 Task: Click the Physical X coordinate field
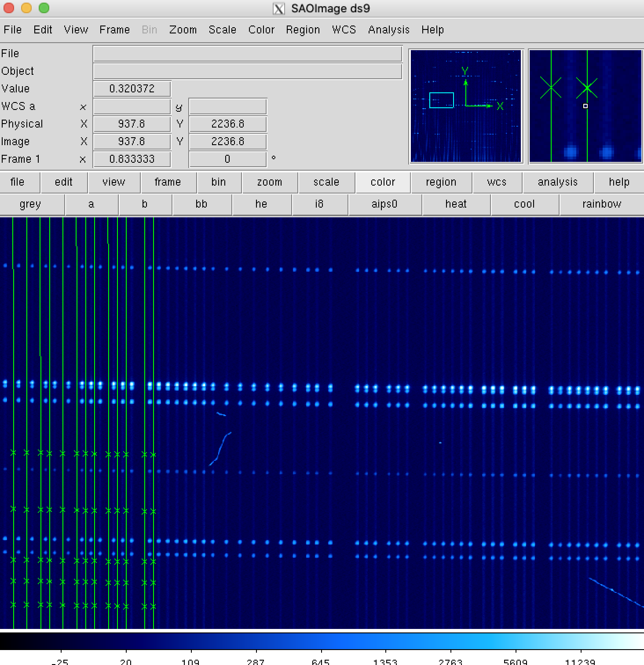pyautogui.click(x=132, y=124)
